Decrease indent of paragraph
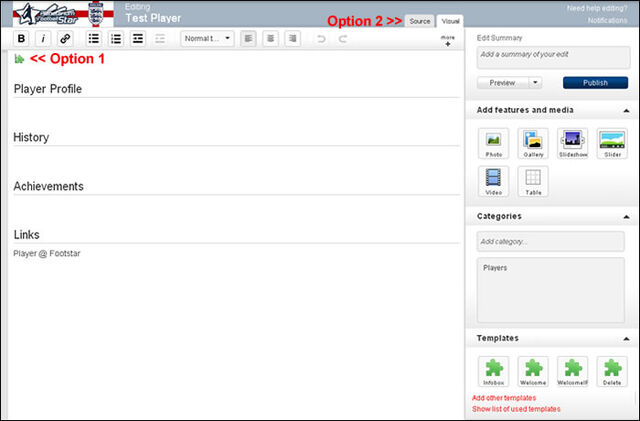Image resolution: width=640 pixels, height=421 pixels. click(160, 39)
